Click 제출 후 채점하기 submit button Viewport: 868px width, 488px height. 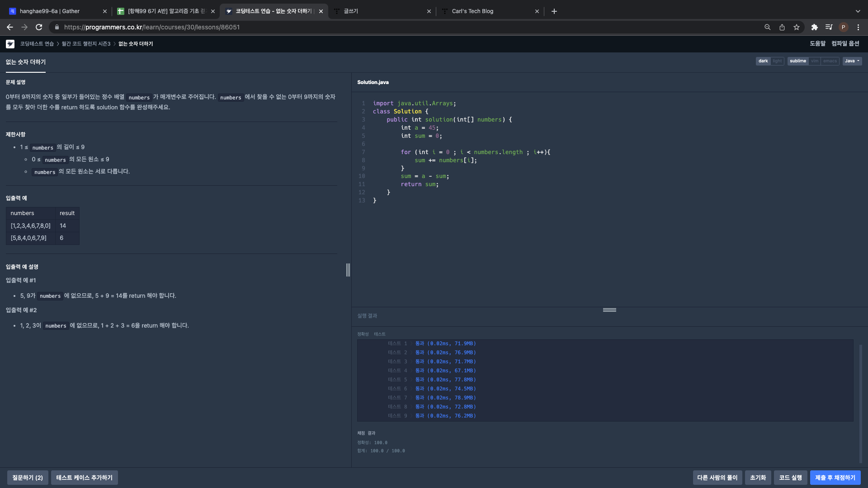pos(835,478)
